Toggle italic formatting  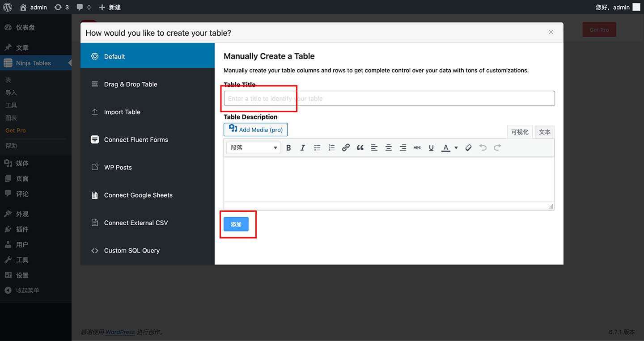coord(303,147)
